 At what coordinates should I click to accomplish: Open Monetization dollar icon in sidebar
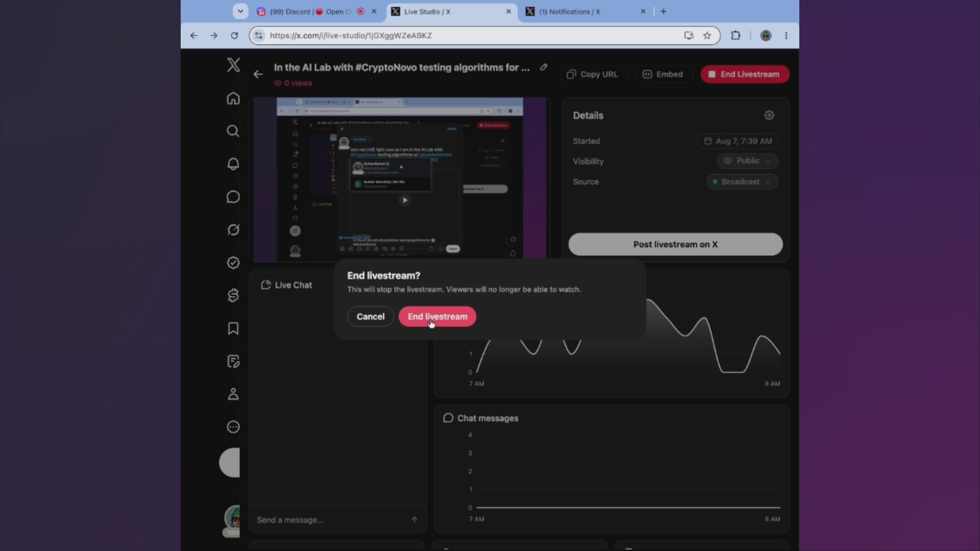point(233,295)
